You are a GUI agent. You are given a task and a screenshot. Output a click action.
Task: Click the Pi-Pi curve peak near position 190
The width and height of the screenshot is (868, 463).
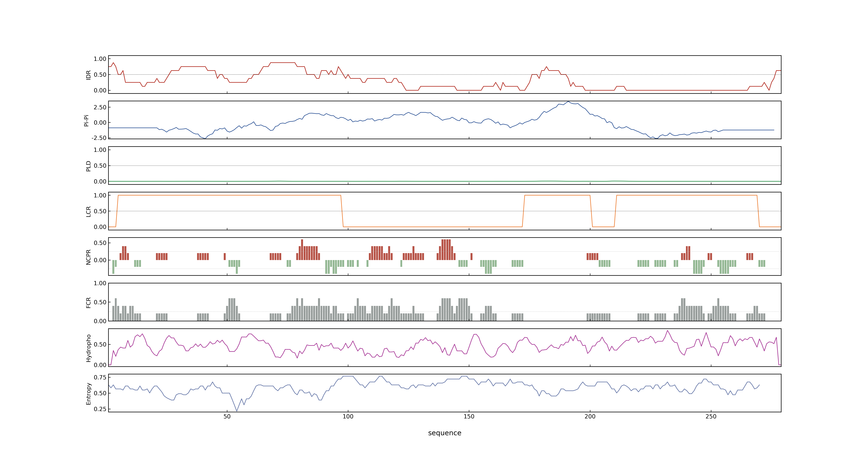click(x=568, y=101)
